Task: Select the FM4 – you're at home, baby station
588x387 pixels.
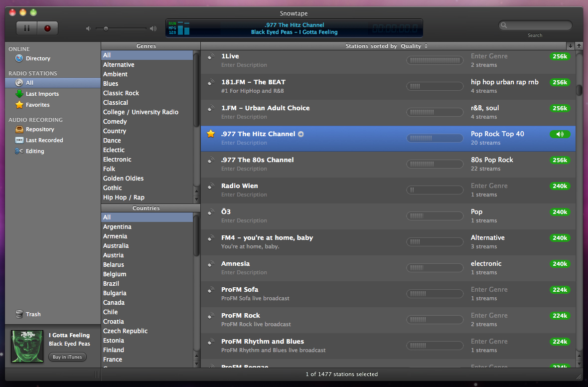Action: tap(388, 242)
